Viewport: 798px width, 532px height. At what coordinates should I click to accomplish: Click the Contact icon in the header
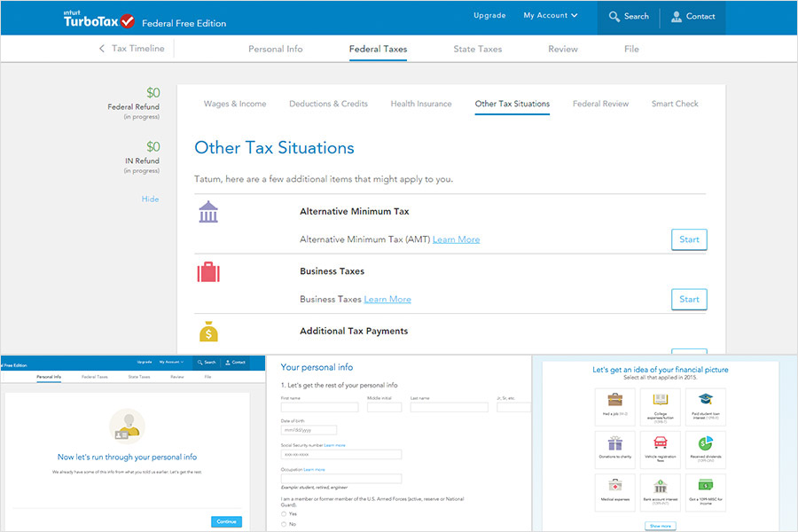tap(693, 16)
